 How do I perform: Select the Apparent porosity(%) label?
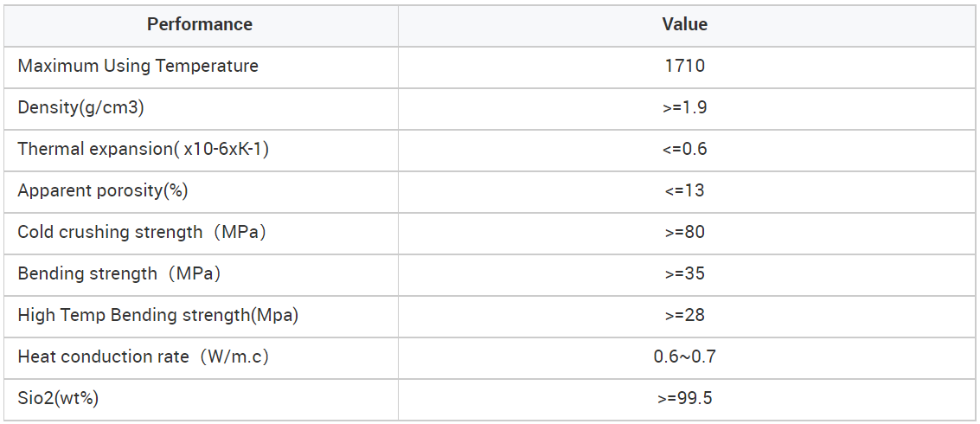(103, 190)
